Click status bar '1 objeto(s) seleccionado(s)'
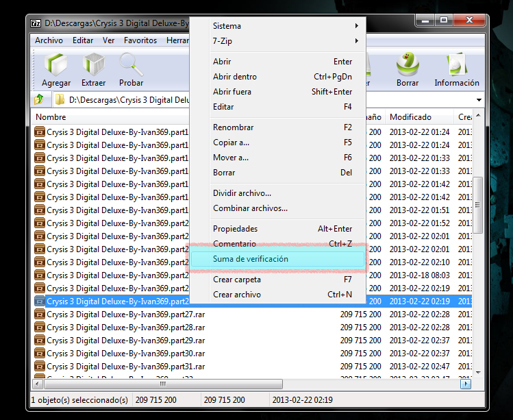The height and width of the screenshot is (420, 513). point(79,400)
